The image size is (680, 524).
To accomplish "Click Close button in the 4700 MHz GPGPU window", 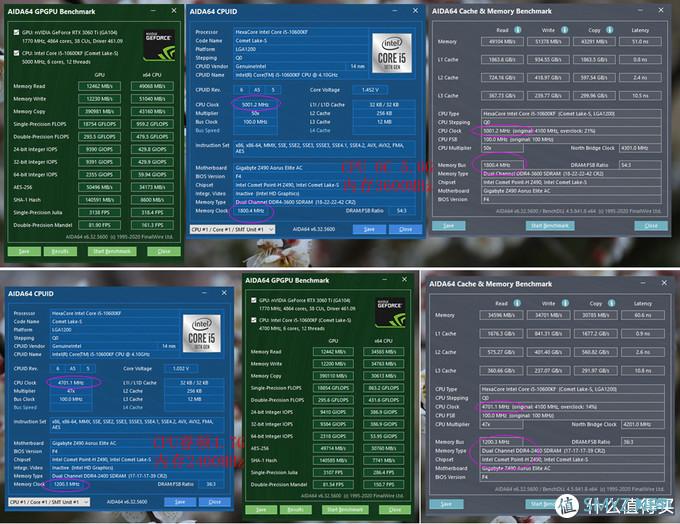I will (395, 510).
